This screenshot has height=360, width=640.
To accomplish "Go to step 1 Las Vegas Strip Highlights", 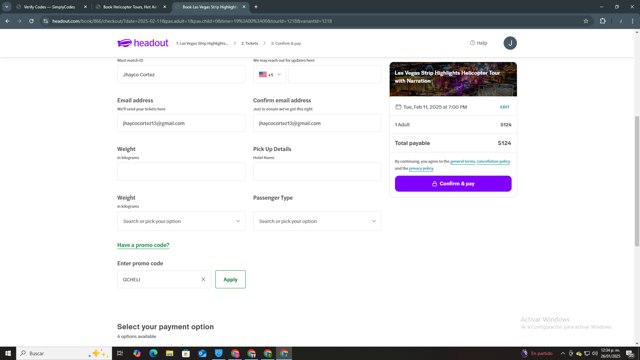I will point(202,43).
